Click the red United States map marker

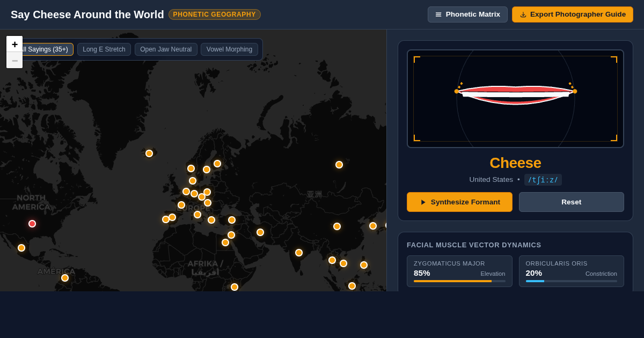32,224
